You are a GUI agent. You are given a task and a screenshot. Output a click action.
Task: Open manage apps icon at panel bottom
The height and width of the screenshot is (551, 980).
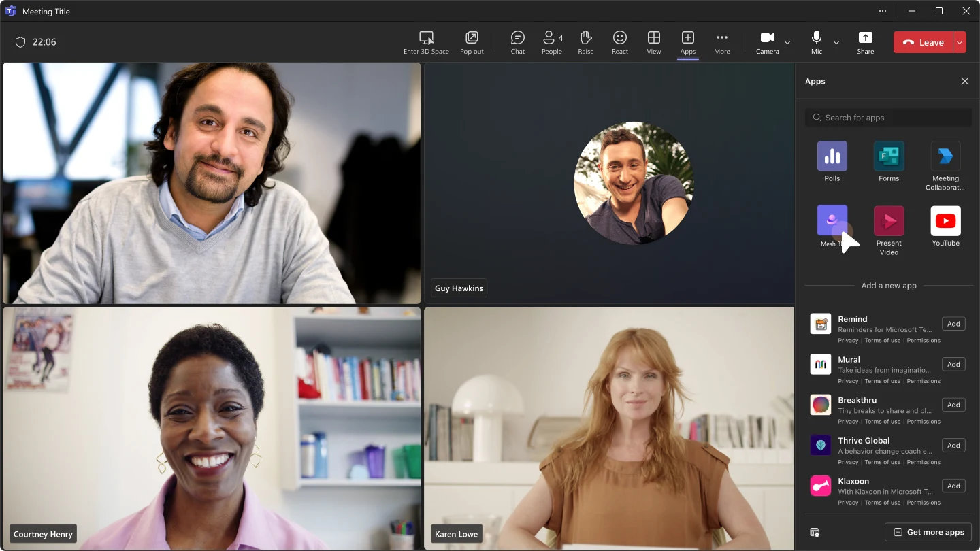pos(815,532)
